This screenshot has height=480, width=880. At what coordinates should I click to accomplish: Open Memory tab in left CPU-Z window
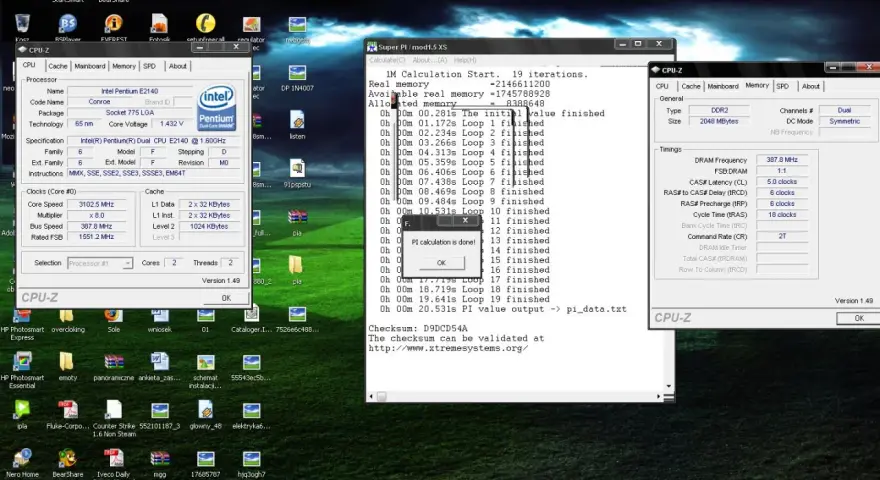[x=124, y=66]
